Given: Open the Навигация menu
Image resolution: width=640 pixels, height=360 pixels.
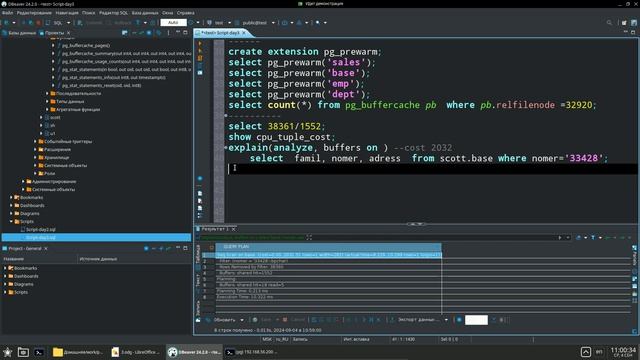Looking at the screenshot, I should (67, 13).
